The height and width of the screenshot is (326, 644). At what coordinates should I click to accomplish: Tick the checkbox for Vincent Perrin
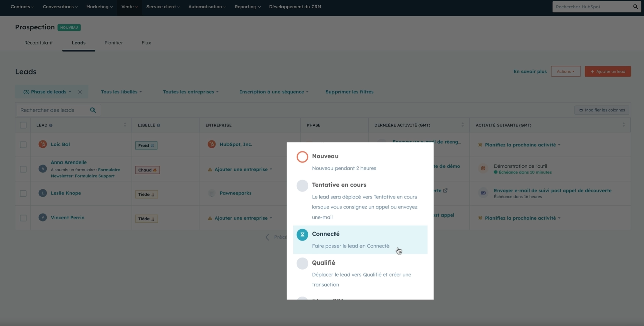[23, 218]
